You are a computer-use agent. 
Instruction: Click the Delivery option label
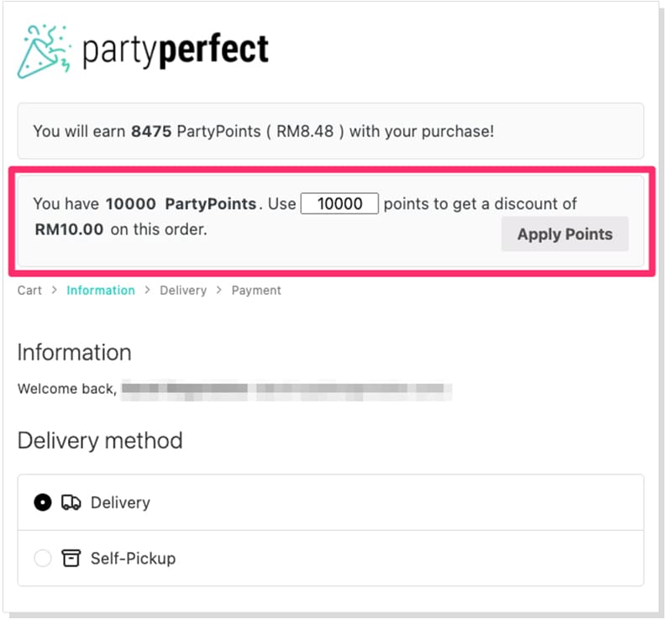pyautogui.click(x=120, y=502)
